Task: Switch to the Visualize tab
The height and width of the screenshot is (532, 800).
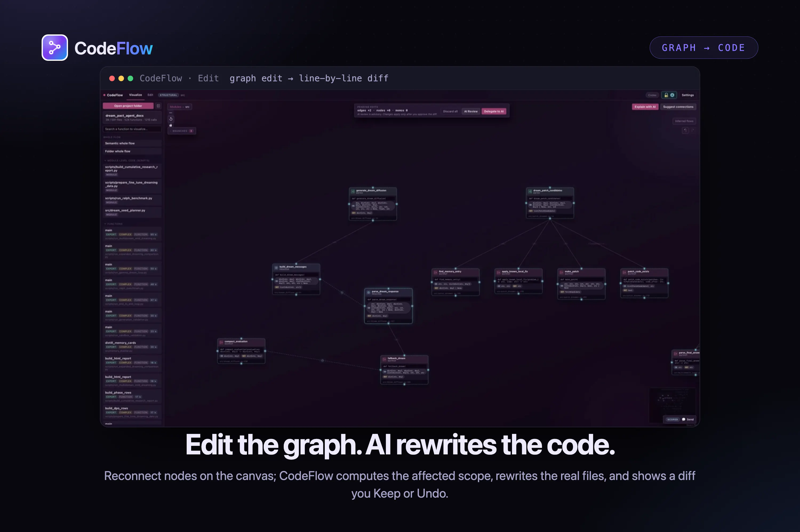Action: coord(135,95)
